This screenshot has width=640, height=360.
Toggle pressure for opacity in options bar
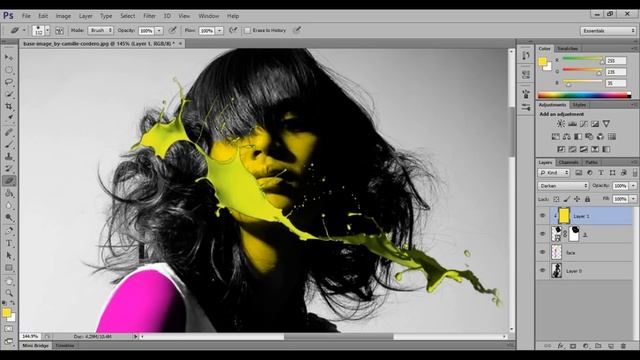173,30
